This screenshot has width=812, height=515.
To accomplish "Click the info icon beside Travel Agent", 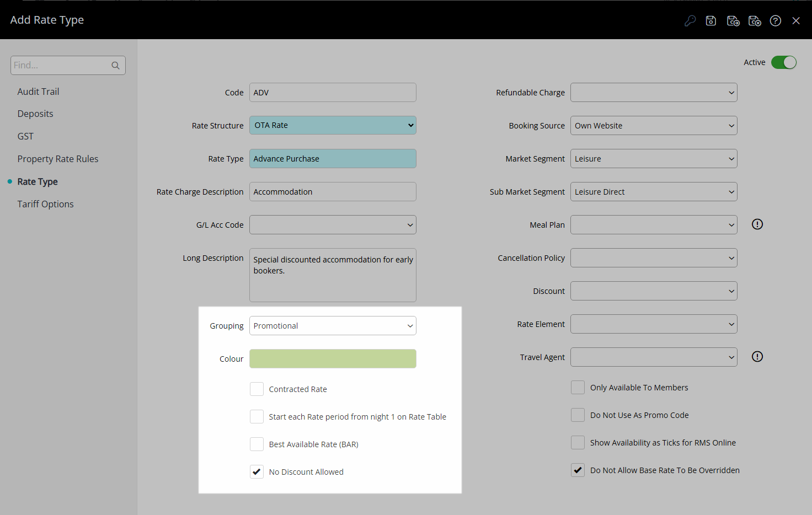I will (x=757, y=357).
